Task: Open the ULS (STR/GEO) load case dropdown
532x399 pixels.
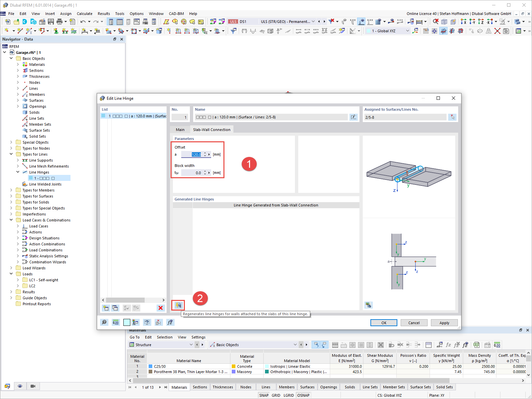Action: tap(313, 22)
